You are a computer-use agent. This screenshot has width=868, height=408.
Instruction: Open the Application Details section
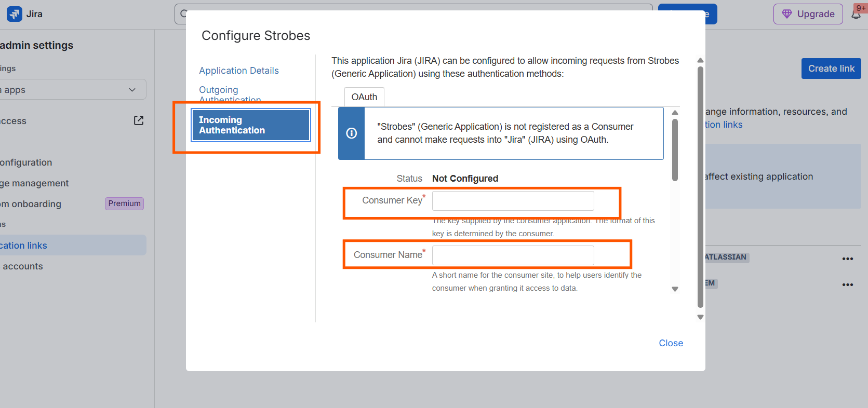pos(239,71)
